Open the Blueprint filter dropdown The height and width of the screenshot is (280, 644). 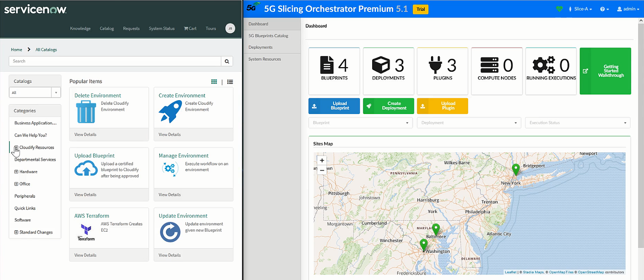[x=360, y=123]
